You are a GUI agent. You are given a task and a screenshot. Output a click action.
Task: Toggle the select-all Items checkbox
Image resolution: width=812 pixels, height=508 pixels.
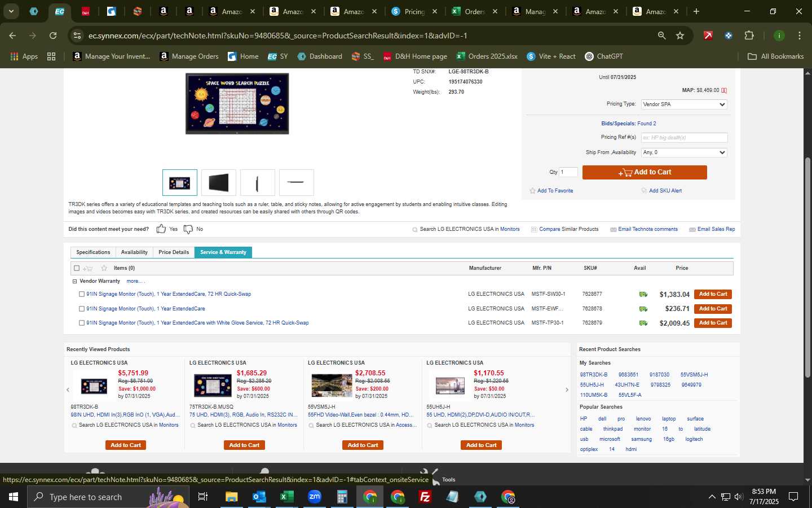coord(77,268)
